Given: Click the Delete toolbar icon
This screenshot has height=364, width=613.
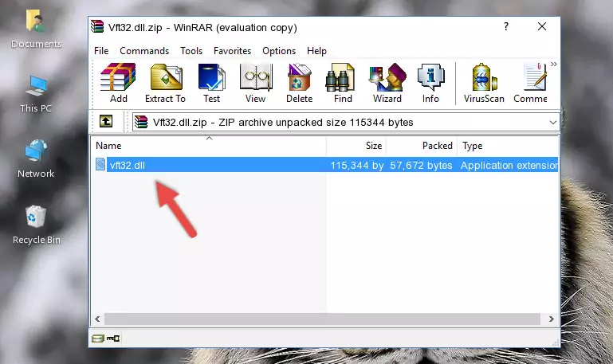Looking at the screenshot, I should [x=299, y=84].
